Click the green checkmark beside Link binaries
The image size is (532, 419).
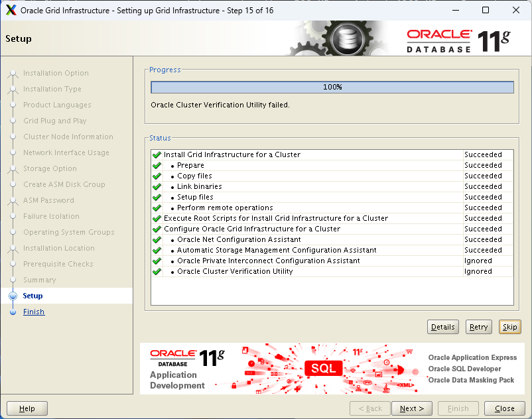pyautogui.click(x=157, y=186)
